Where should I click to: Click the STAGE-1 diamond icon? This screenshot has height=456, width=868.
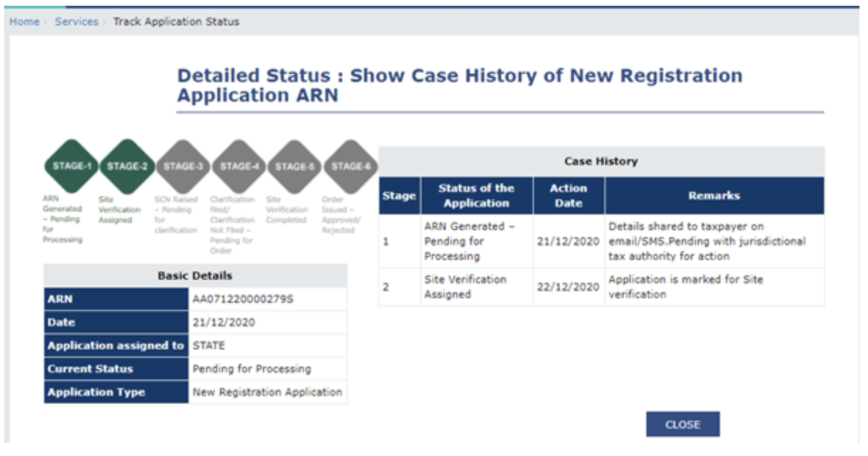coord(71,166)
